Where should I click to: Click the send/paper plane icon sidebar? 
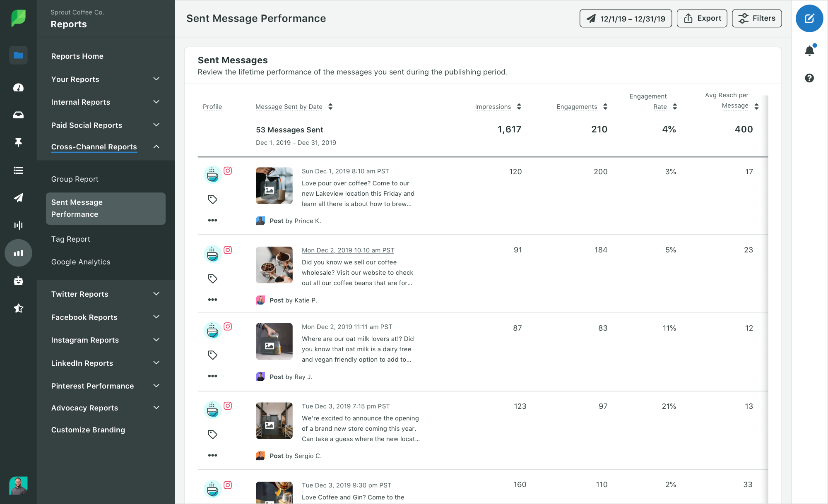tap(17, 198)
